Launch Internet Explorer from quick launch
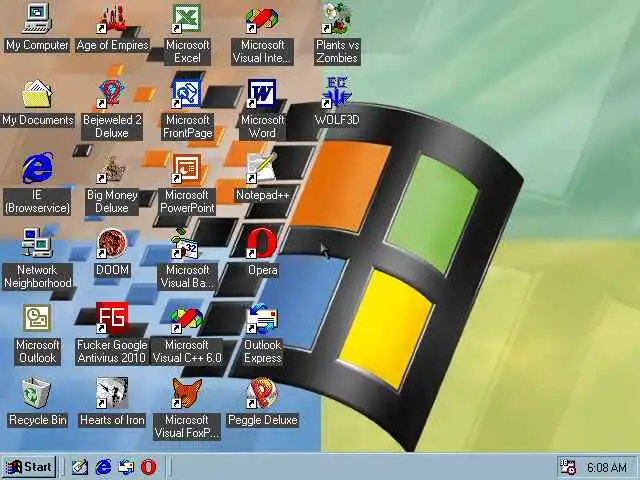The image size is (640, 480). click(104, 467)
